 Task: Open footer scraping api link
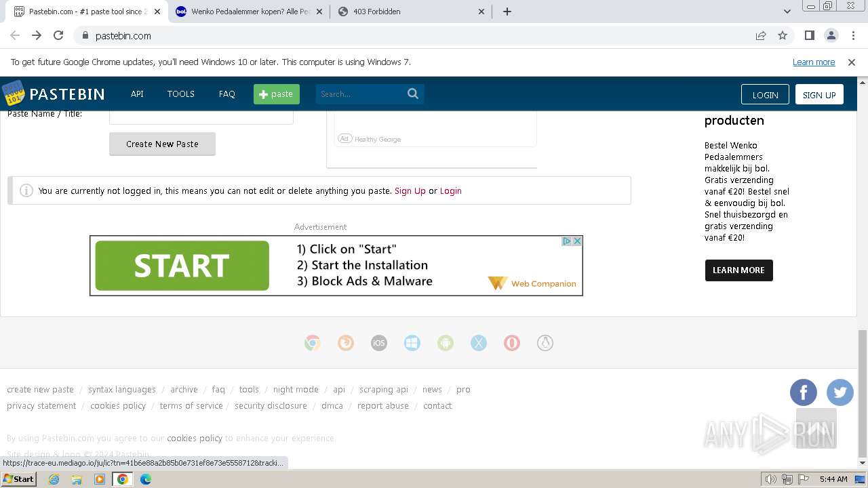click(384, 390)
